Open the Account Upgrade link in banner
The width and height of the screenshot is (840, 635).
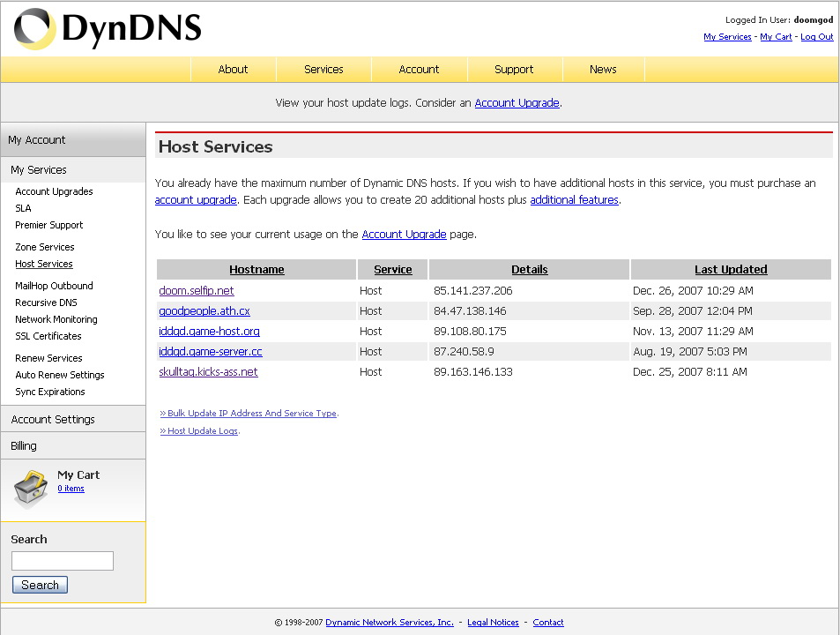(517, 103)
